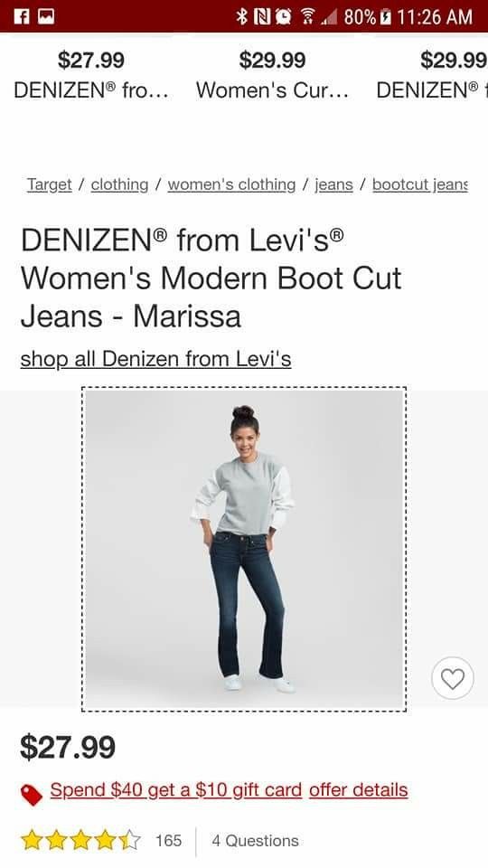
Task: Tap the NFC status icon
Action: pos(261,17)
